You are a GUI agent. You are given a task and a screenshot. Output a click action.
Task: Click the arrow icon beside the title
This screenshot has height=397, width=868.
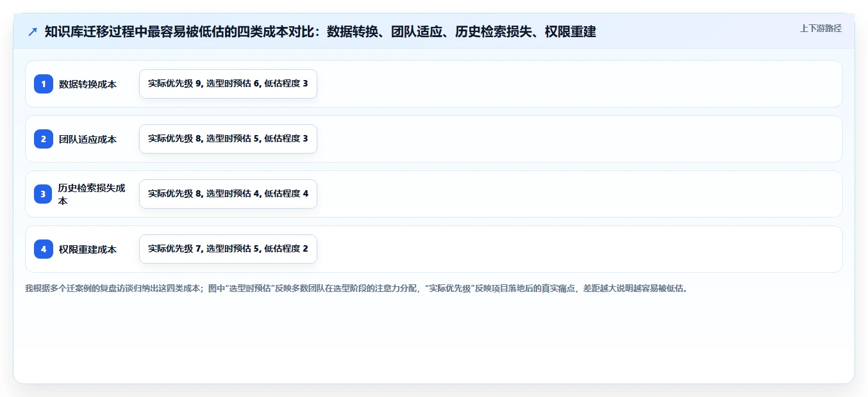33,31
